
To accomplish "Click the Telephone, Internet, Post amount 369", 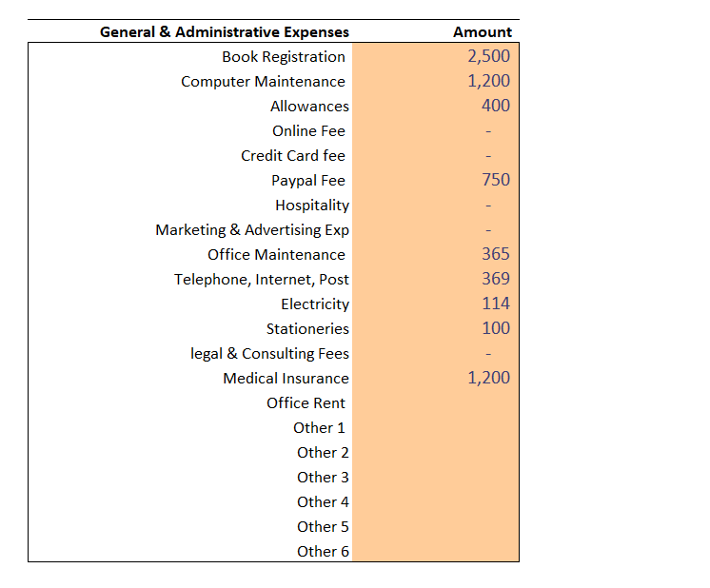I will pos(496,279).
